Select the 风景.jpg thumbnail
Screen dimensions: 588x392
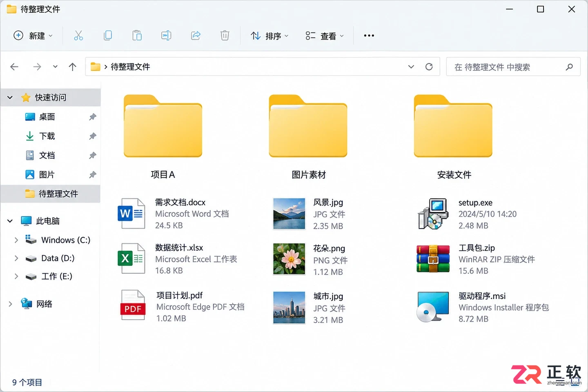289,214
